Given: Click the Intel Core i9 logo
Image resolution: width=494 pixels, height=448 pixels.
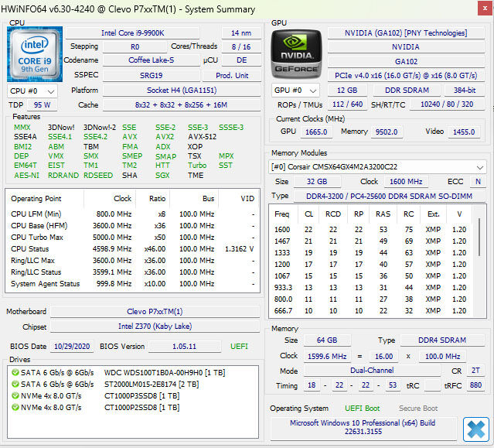Looking at the screenshot, I should [35, 54].
